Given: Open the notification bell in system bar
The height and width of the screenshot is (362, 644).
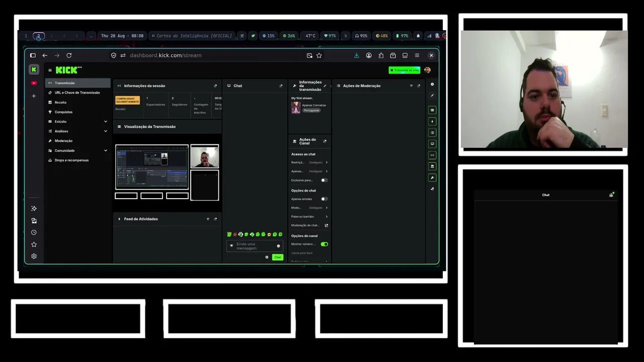Looking at the screenshot, I should [x=418, y=36].
